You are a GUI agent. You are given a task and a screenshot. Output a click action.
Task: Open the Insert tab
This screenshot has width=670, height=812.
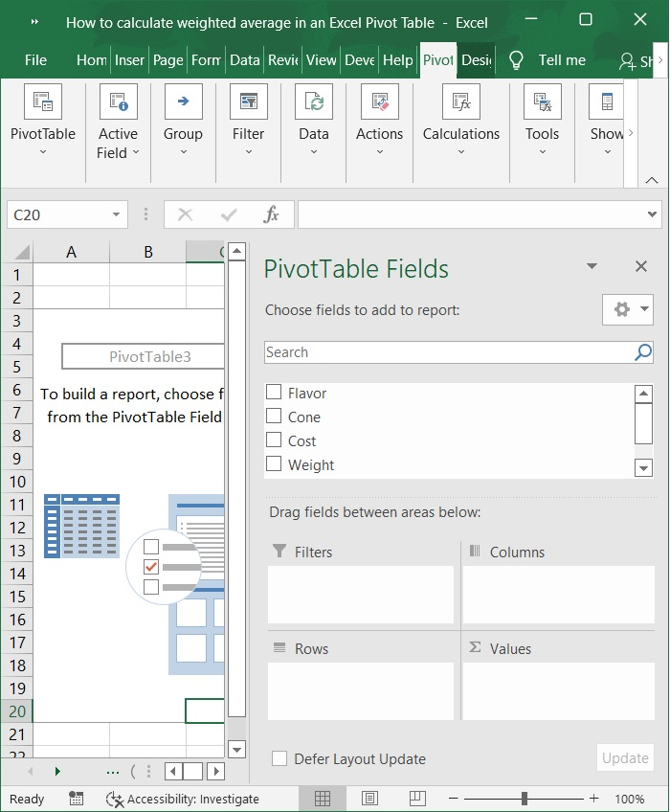pos(129,60)
